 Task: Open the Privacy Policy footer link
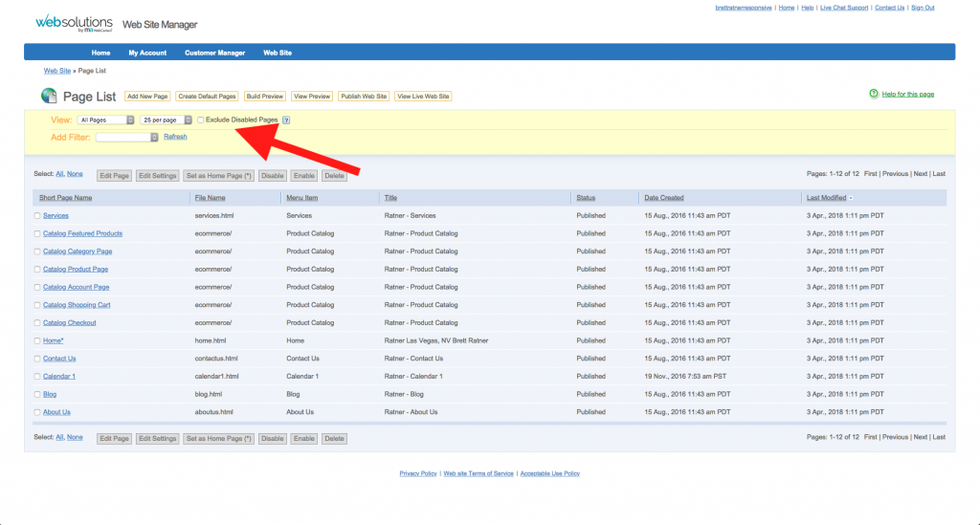[x=418, y=473]
